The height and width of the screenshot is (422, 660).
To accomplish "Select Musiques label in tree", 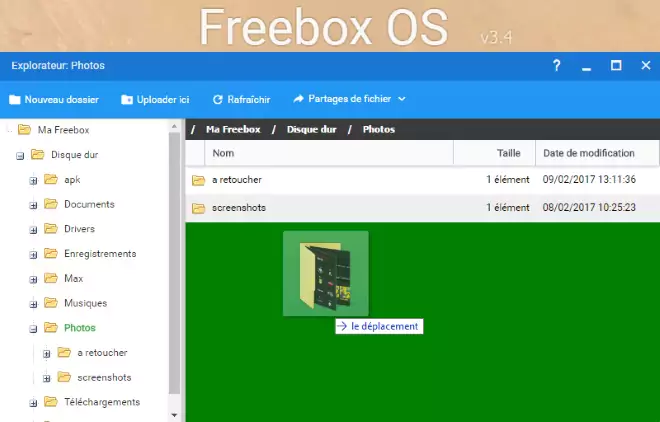I will click(85, 303).
